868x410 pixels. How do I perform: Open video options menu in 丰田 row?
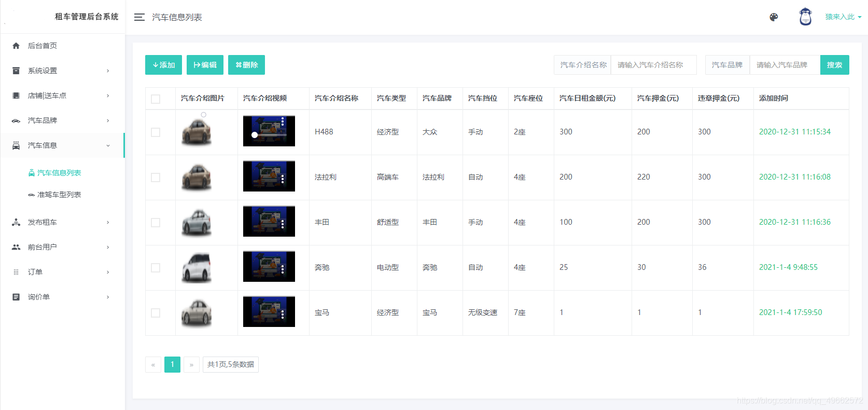(283, 224)
